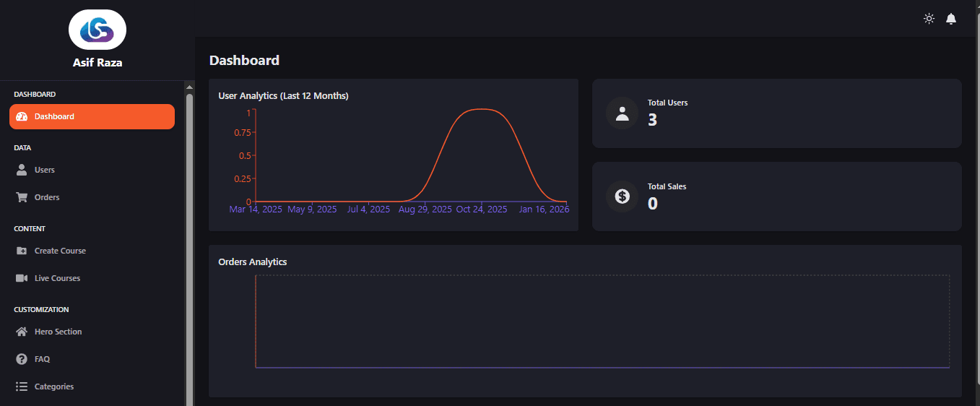980x406 pixels.
Task: Click the sidebar scrollbar up arrow
Action: tap(189, 87)
